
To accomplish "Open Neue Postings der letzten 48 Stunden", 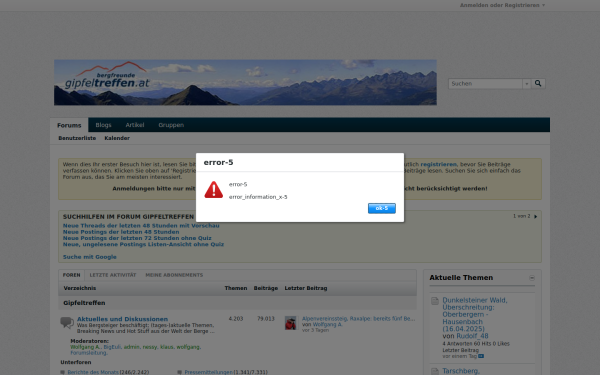I will coord(121,232).
